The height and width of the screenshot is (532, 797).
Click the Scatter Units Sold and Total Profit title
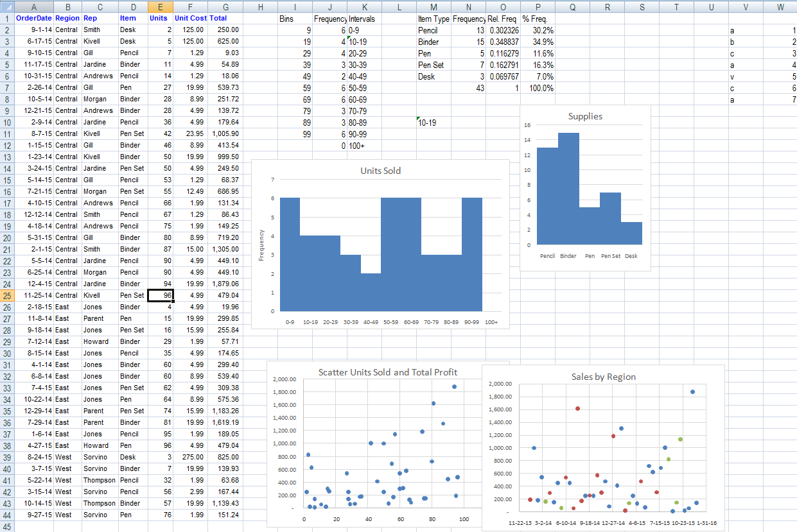388,372
